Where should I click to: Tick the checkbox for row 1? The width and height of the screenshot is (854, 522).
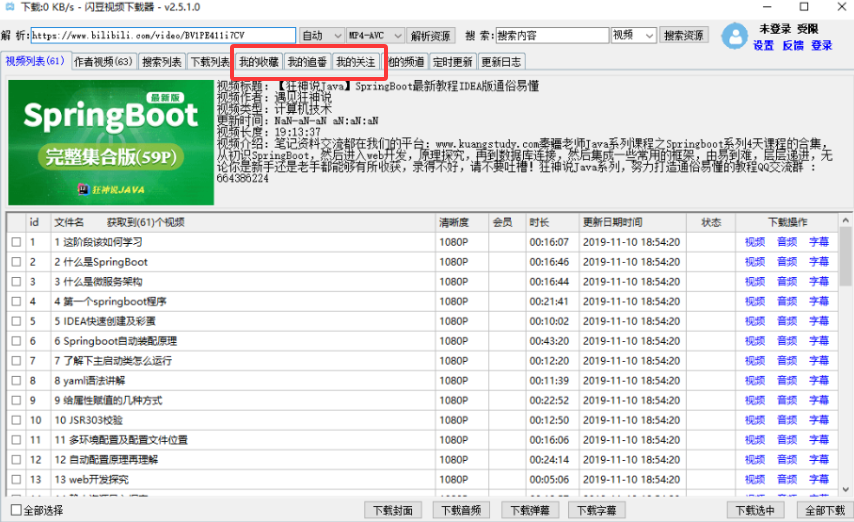(16, 242)
